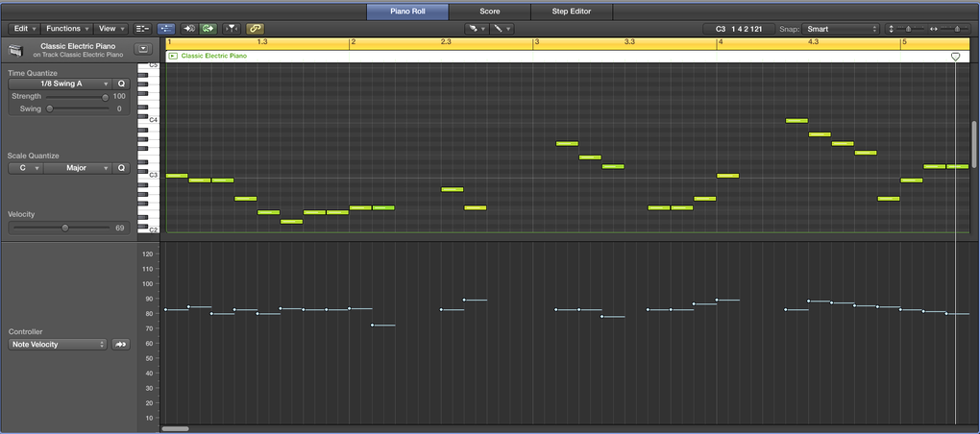Click the 1.3 beat marker in ruler
The image size is (980, 434).
click(262, 42)
